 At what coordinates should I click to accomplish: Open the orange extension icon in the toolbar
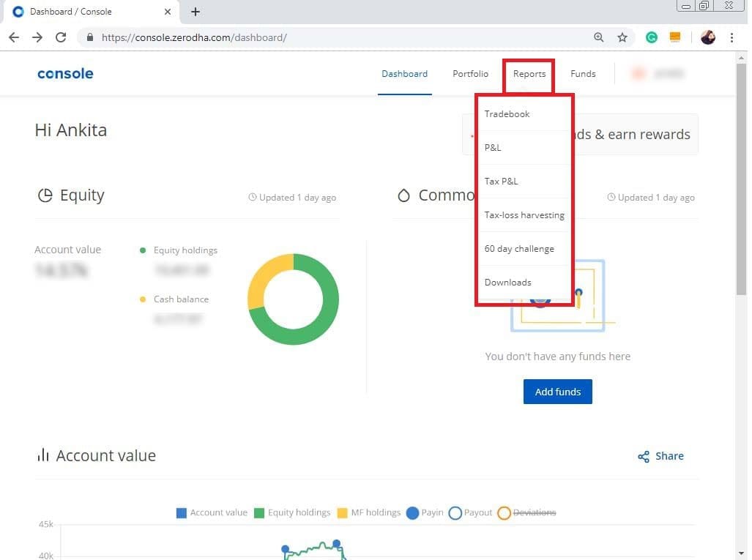[x=675, y=37]
